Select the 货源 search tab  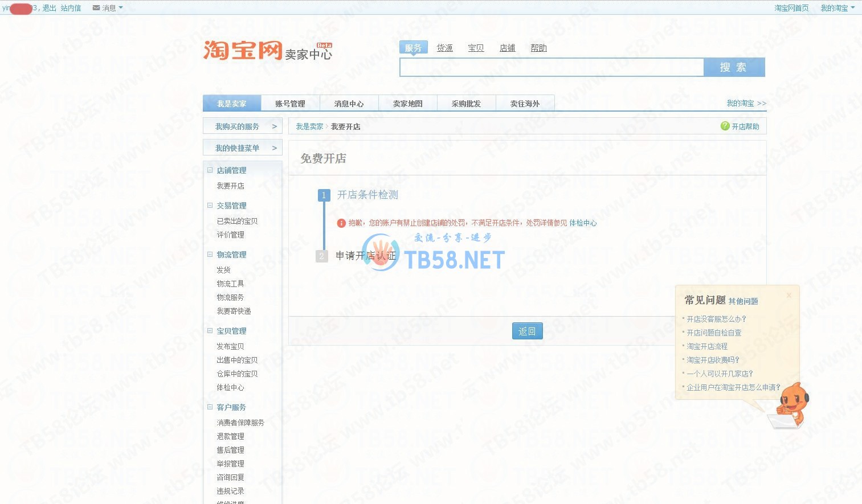tap(444, 48)
